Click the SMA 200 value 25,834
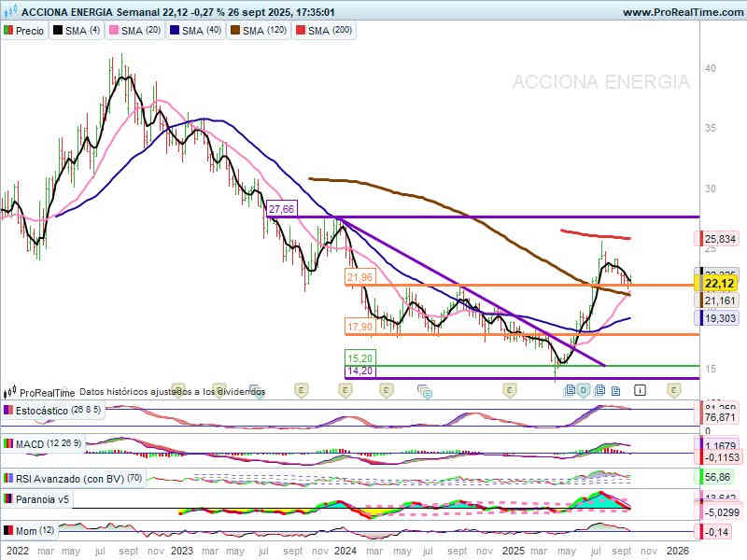747x560 pixels. (719, 239)
